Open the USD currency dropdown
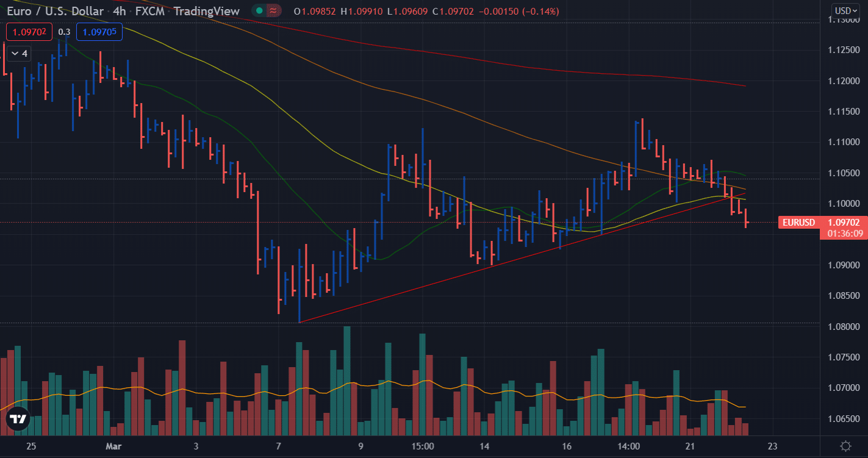 tap(846, 10)
